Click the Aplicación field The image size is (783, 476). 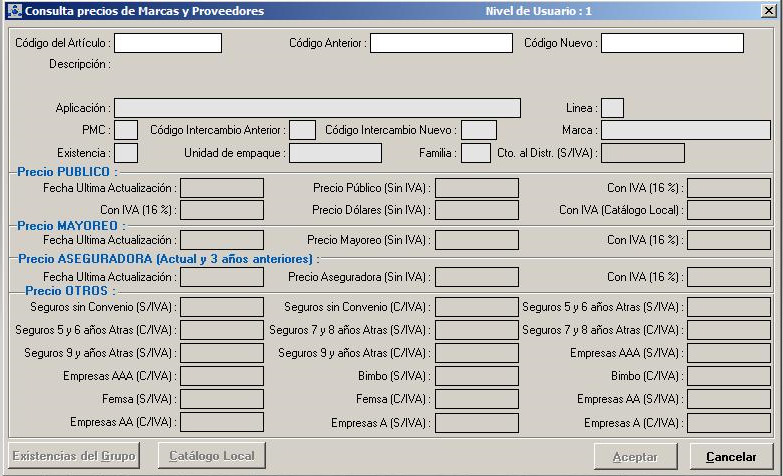[x=317, y=108]
